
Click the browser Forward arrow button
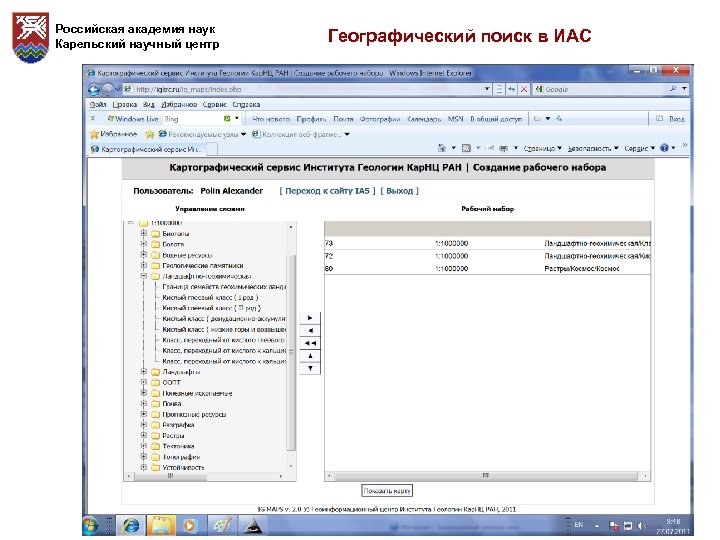pyautogui.click(x=107, y=89)
